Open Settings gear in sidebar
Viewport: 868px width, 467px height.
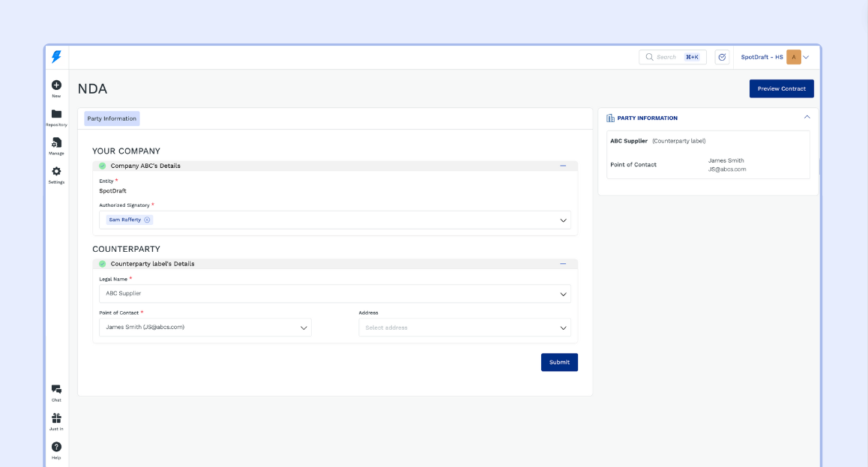[x=56, y=172]
